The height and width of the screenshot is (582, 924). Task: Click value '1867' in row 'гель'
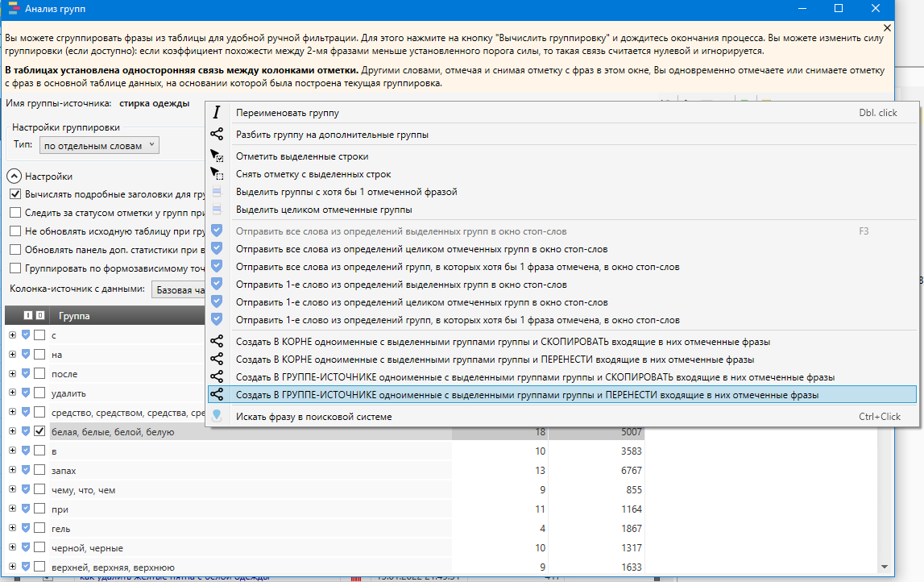pos(631,528)
